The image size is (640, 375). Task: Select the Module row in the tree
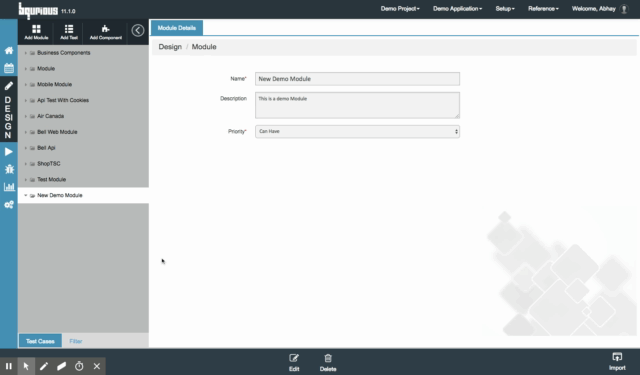click(x=83, y=69)
